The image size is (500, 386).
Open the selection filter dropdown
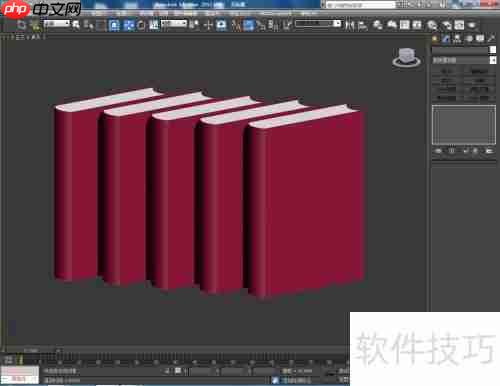pyautogui.click(x=56, y=24)
